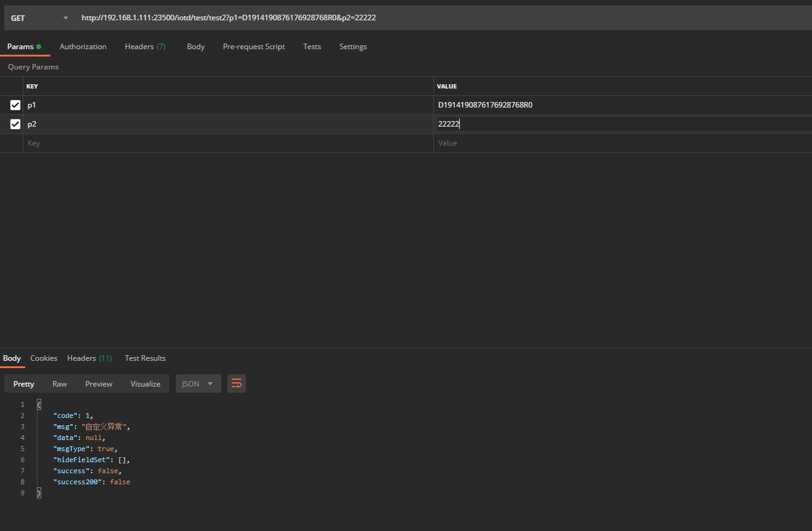The image size is (812, 531).
Task: Click the Visualize response button
Action: tap(145, 383)
